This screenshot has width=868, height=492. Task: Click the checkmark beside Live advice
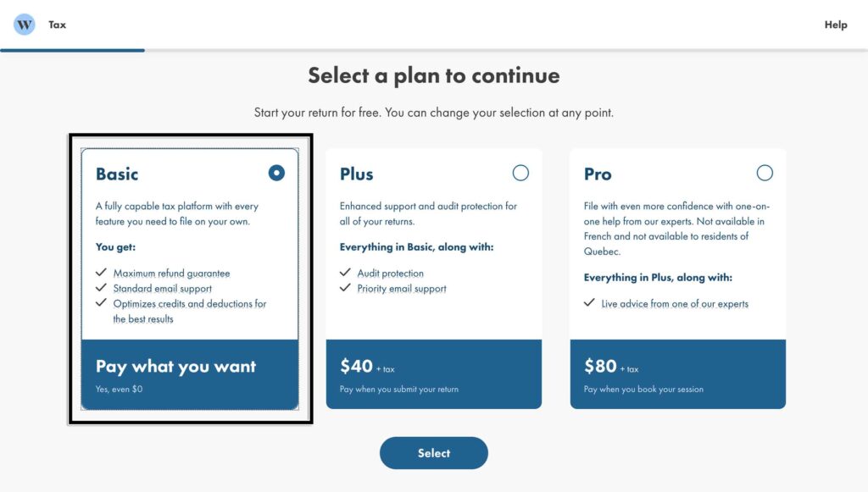click(x=589, y=303)
